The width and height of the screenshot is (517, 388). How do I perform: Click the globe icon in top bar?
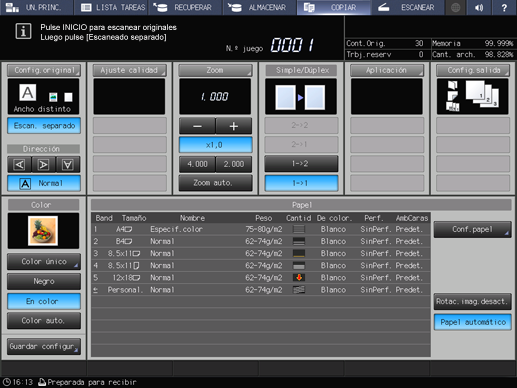[455, 7]
